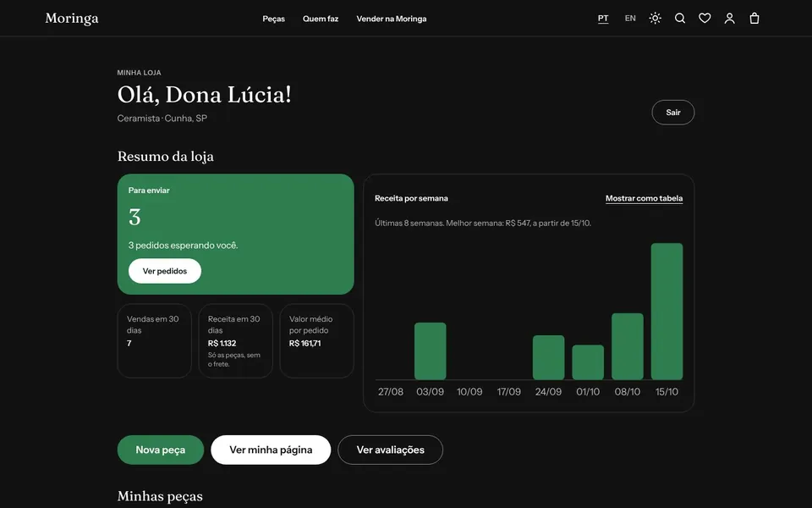Click the 'R$ 161,71' value
This screenshot has width=812, height=508.
point(304,343)
